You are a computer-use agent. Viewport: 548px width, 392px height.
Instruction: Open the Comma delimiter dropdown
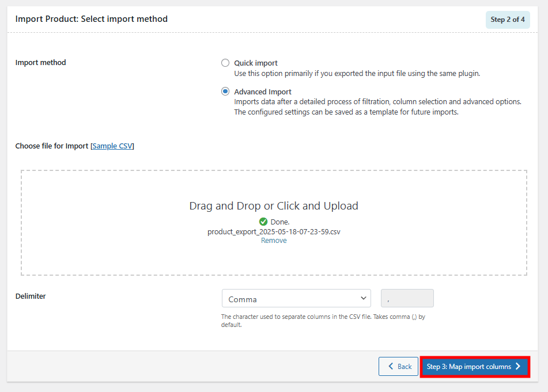(x=296, y=299)
